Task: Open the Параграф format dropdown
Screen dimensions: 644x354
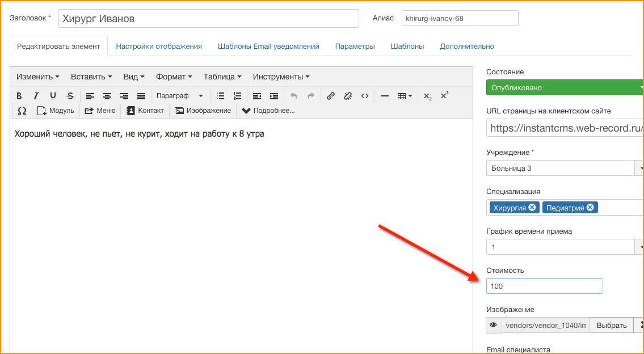Action: coord(180,96)
